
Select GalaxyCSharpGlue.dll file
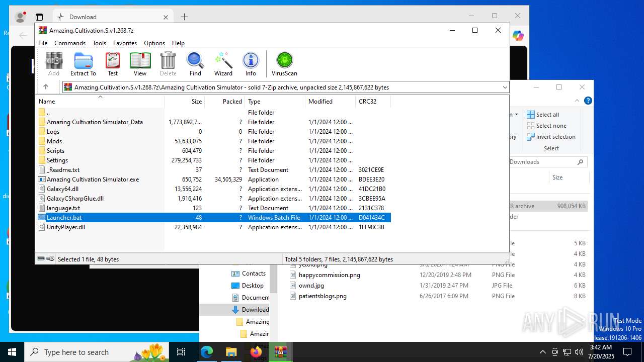[213, 199]
